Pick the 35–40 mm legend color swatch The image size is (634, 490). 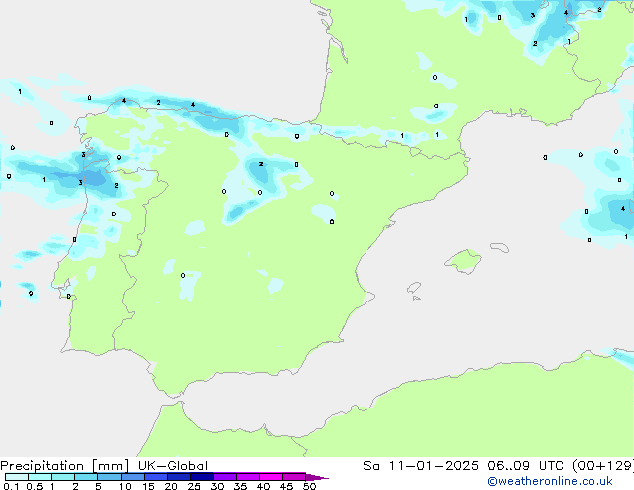point(247,477)
